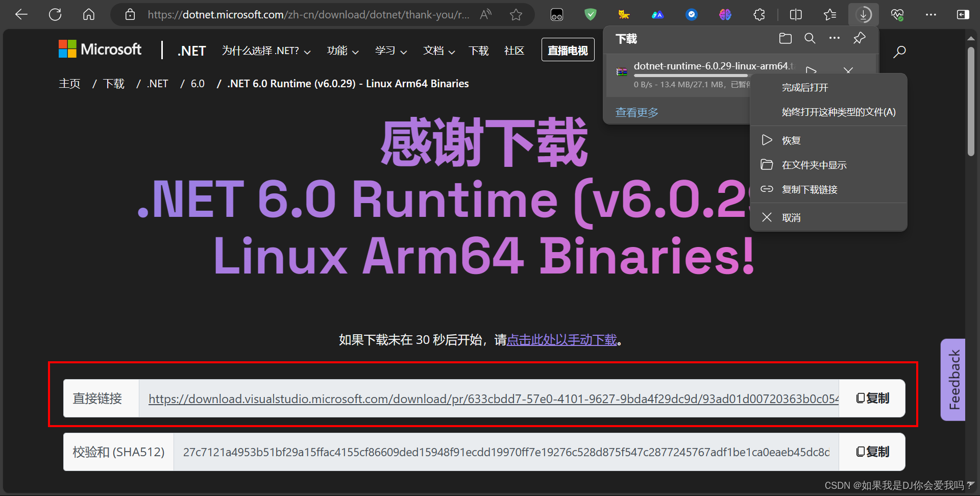The width and height of the screenshot is (980, 496).
Task: Open Copilot sidebar icon
Action: pyautogui.click(x=963, y=14)
